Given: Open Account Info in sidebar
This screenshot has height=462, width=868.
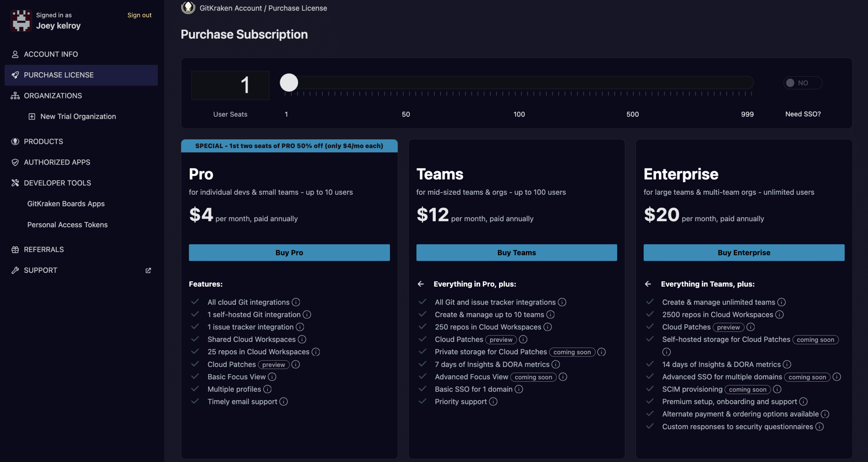Looking at the screenshot, I should pos(51,54).
